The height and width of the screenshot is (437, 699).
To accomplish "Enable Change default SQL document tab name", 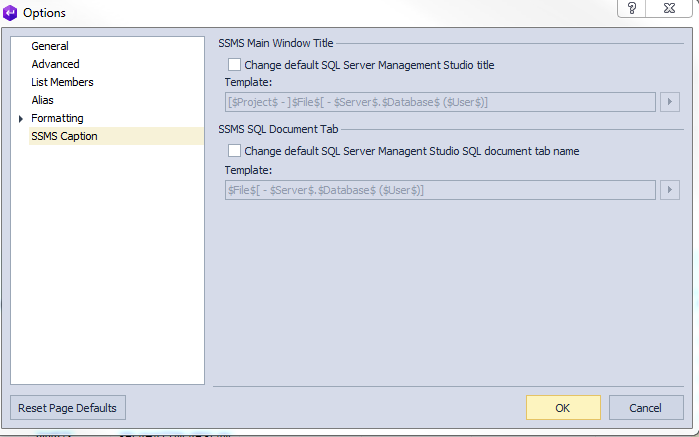I will [x=234, y=151].
